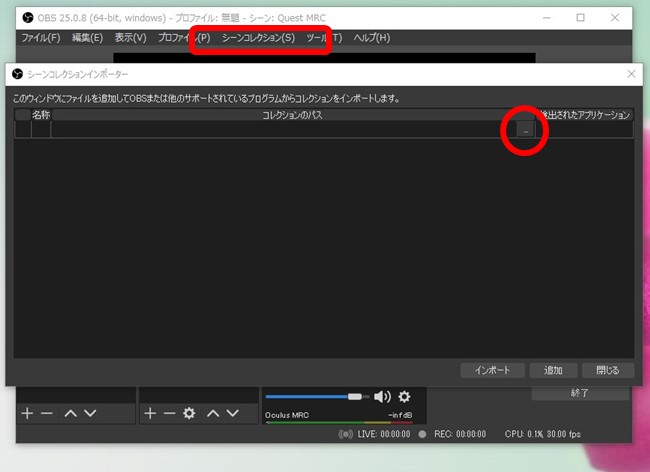
Task: Open Oculus MRC audio settings gear
Action: point(404,397)
